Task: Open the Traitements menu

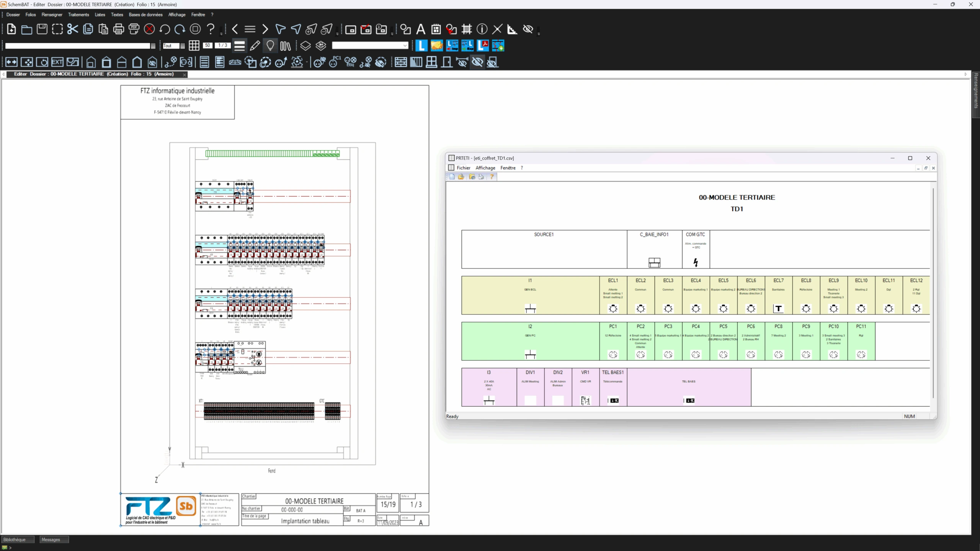Action: coord(78,15)
